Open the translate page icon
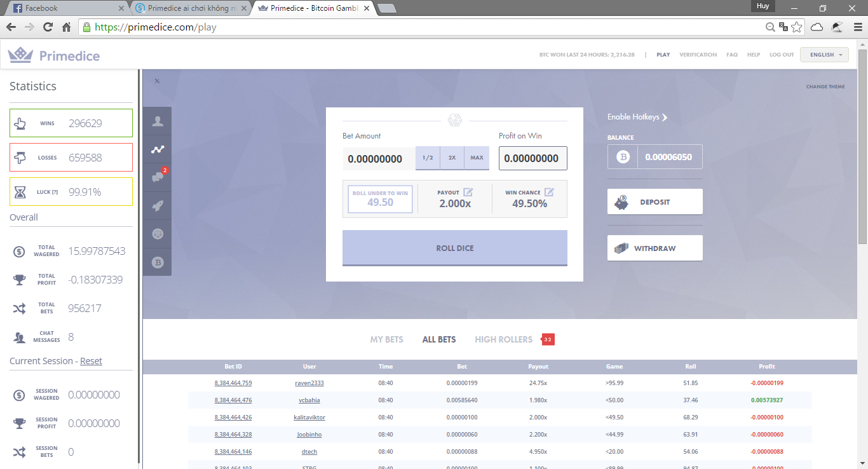The width and height of the screenshot is (868, 469). [783, 27]
